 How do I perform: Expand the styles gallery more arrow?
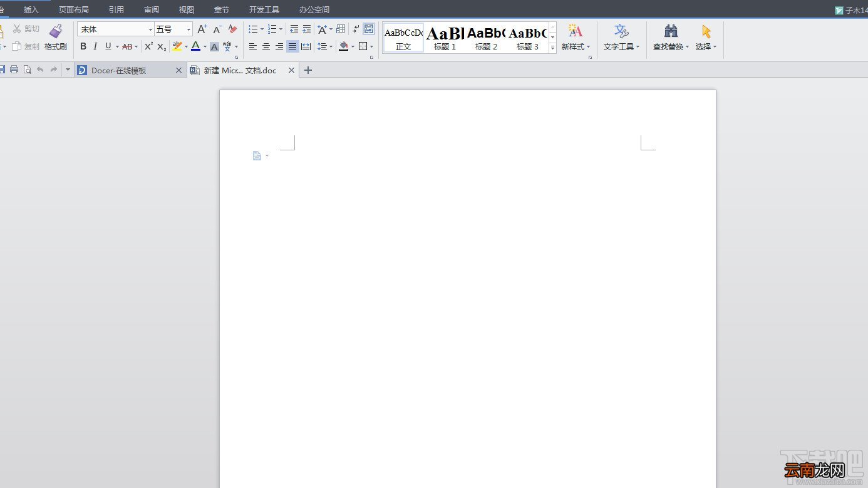click(x=552, y=48)
